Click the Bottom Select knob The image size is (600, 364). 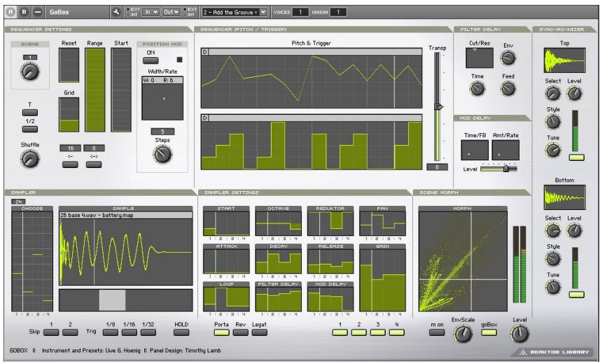coord(552,230)
